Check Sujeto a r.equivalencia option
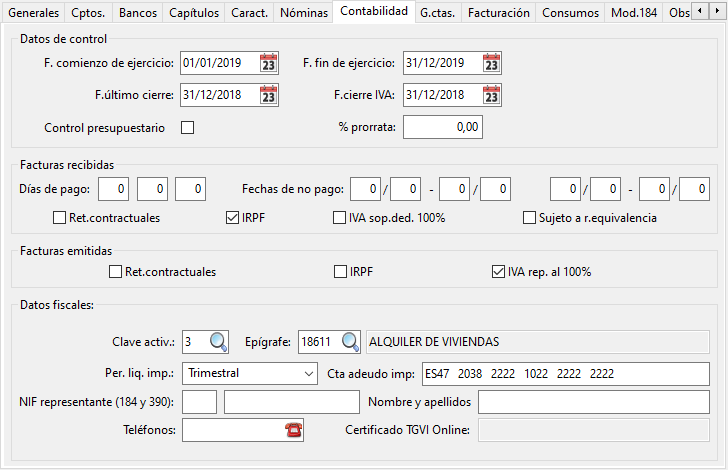The width and height of the screenshot is (728, 470). (x=530, y=217)
